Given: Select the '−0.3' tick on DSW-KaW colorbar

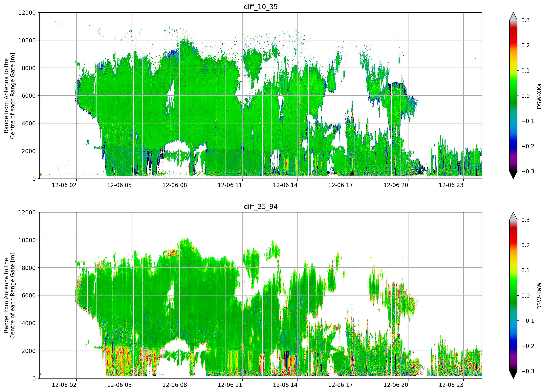Looking at the screenshot, I should pyautogui.click(x=528, y=371).
